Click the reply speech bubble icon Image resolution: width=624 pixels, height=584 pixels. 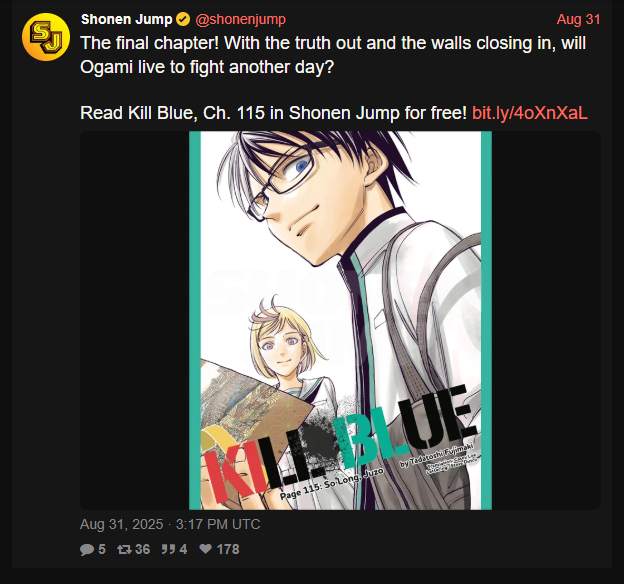click(x=86, y=550)
